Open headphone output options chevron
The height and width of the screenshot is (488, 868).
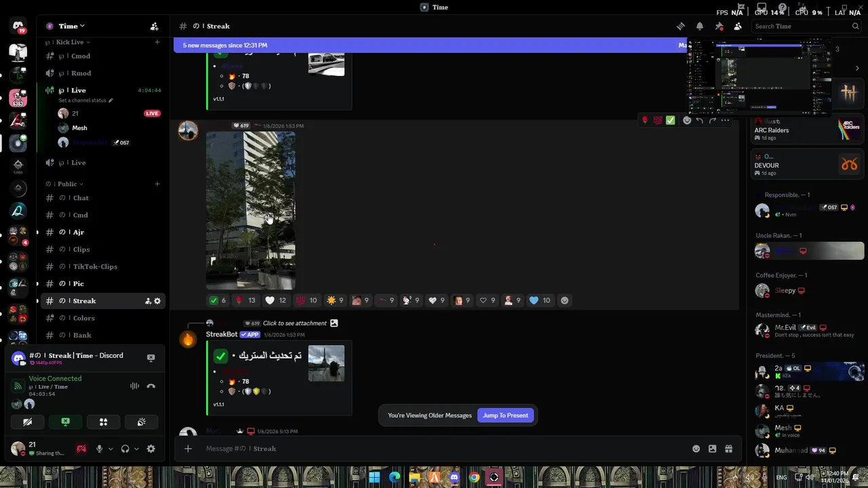136,449
